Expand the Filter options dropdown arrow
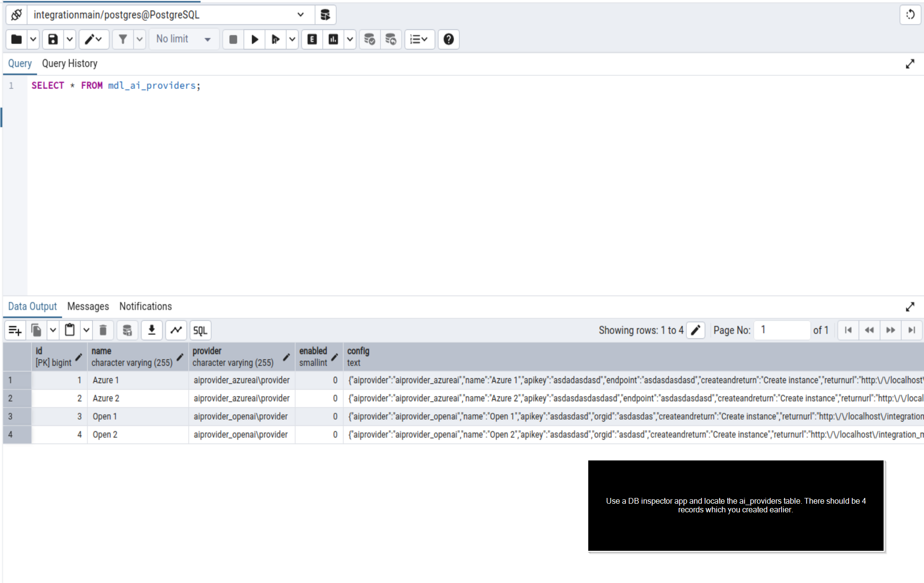 [139, 39]
